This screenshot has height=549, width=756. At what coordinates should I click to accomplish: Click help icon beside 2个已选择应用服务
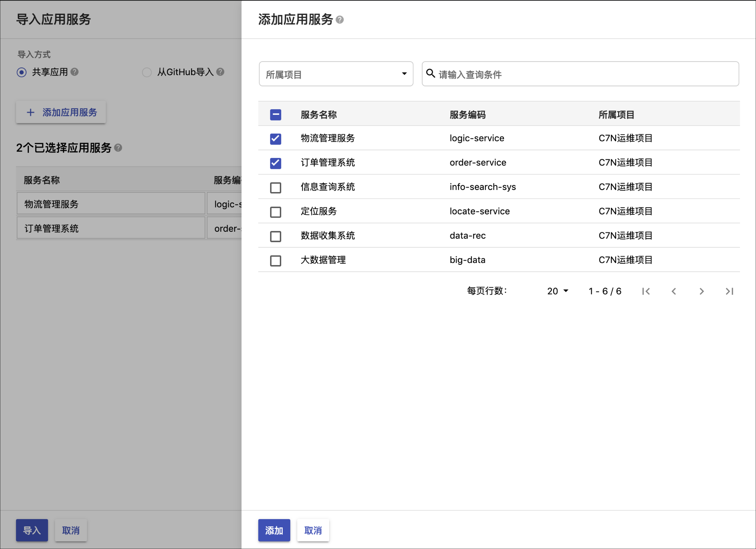(118, 148)
